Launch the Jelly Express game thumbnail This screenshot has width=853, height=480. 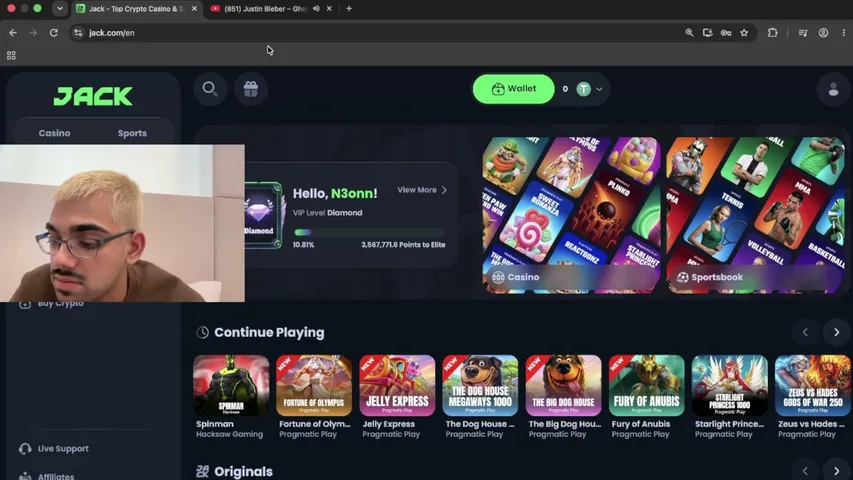(397, 385)
